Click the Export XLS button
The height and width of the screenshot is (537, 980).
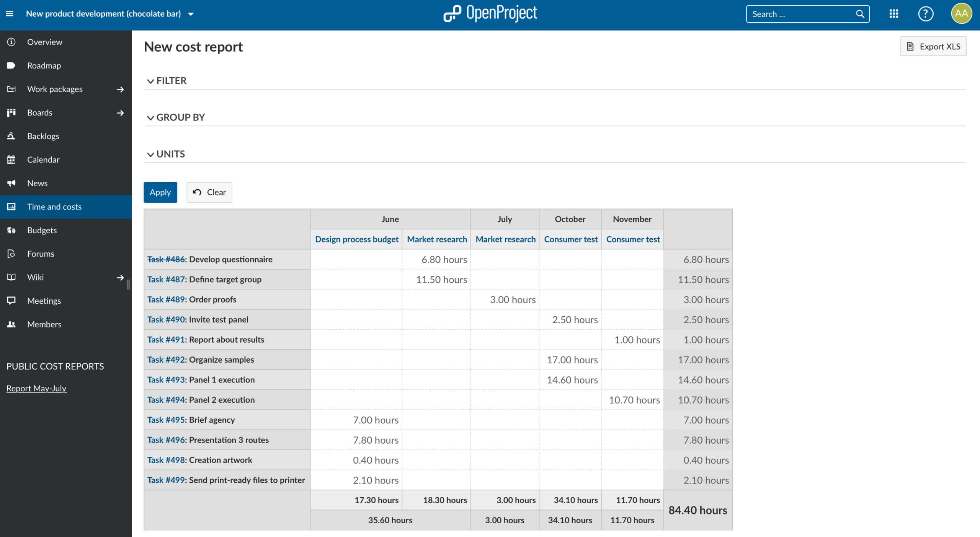[934, 46]
